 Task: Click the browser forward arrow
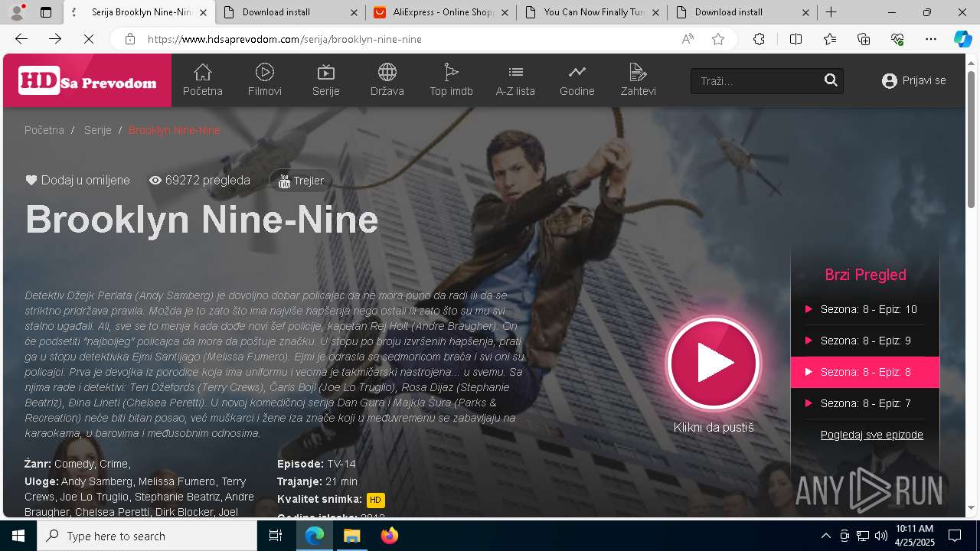pos(55,39)
